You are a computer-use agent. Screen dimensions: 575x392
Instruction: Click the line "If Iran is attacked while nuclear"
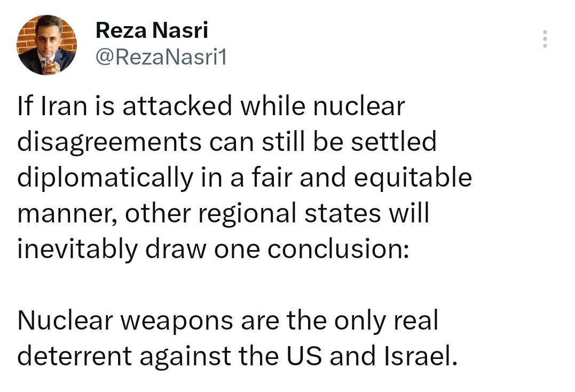click(211, 107)
